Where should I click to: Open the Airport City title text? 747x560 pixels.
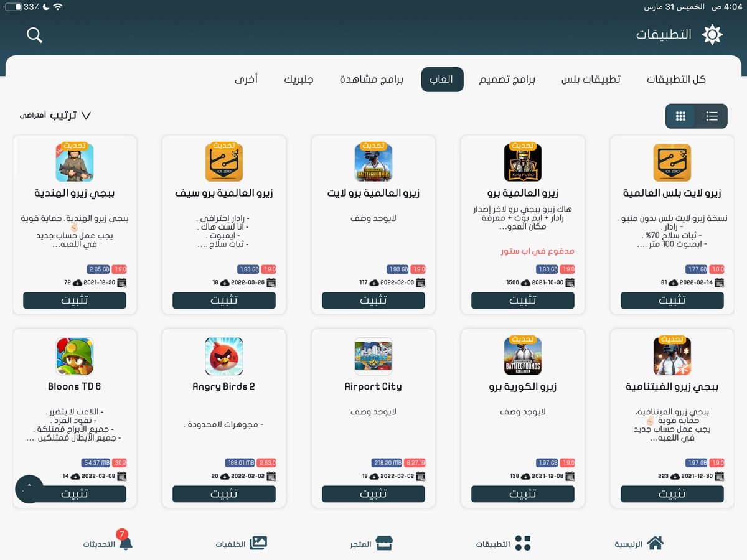(374, 386)
